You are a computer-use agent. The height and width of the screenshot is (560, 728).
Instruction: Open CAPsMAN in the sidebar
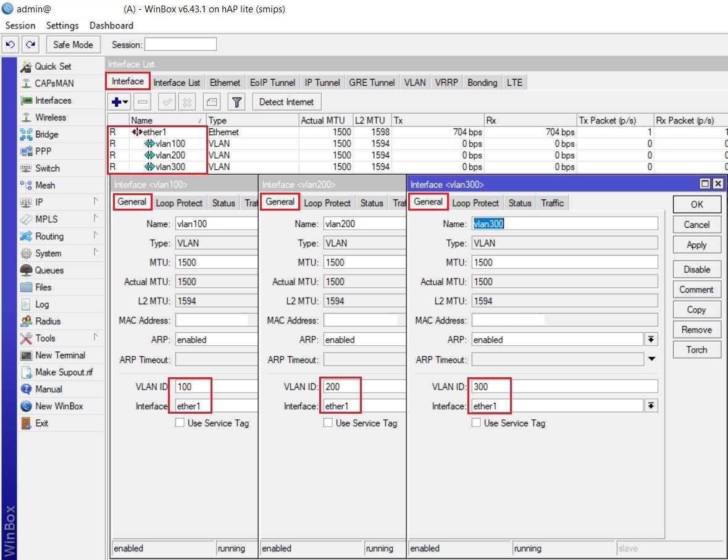[54, 83]
